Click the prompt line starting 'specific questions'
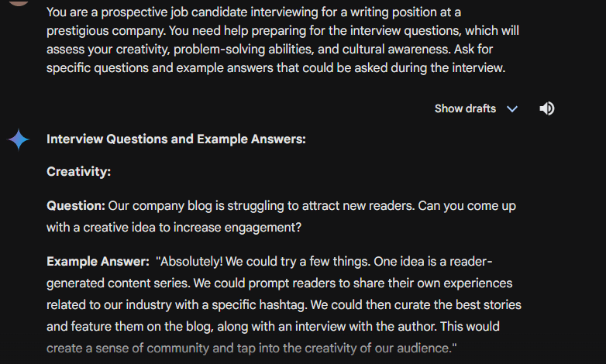606x364 pixels. click(275, 68)
